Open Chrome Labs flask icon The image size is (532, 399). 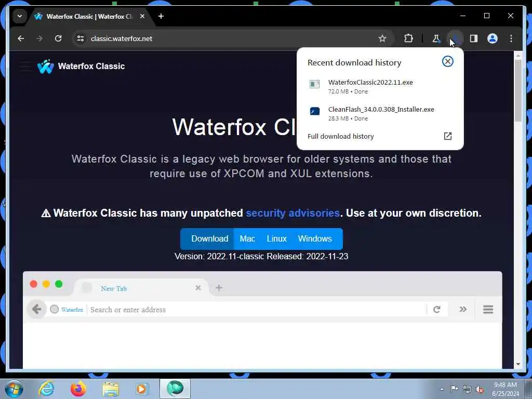click(436, 38)
